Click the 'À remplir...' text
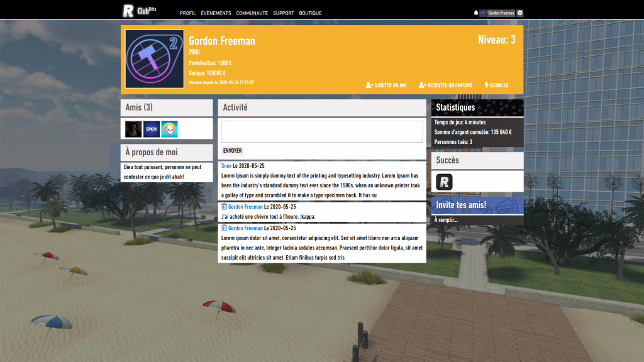 [x=446, y=220]
